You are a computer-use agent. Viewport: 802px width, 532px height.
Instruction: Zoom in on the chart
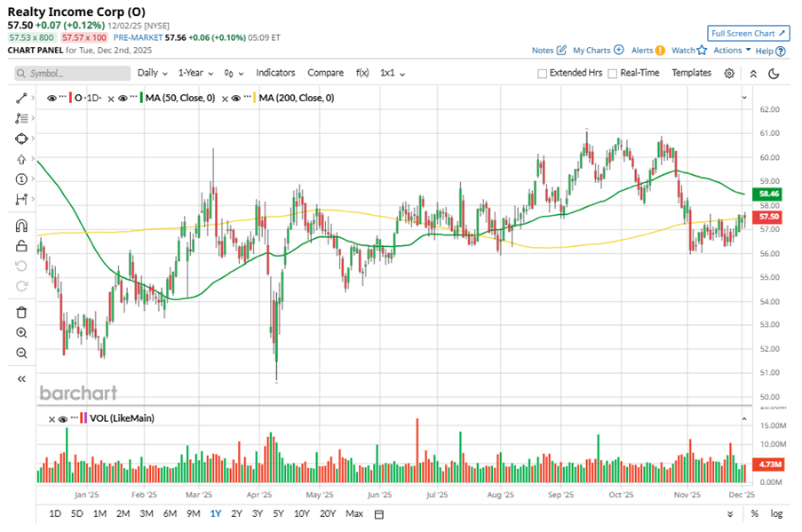coord(21,332)
